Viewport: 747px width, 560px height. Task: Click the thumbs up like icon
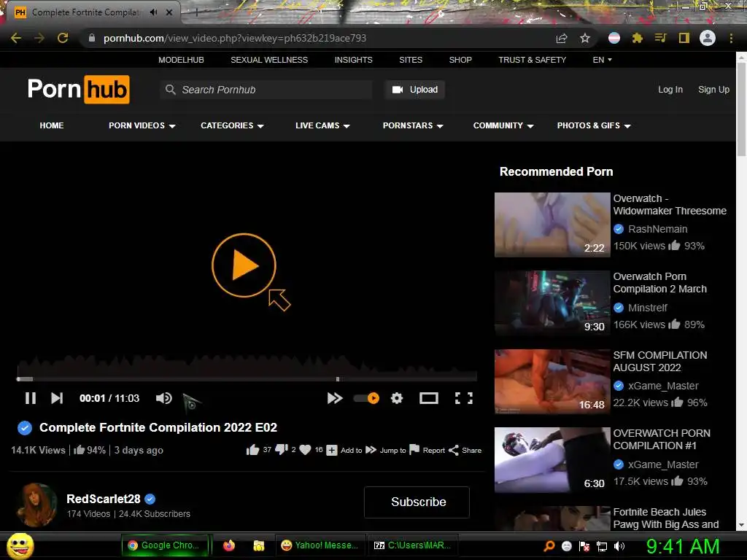[252, 449]
